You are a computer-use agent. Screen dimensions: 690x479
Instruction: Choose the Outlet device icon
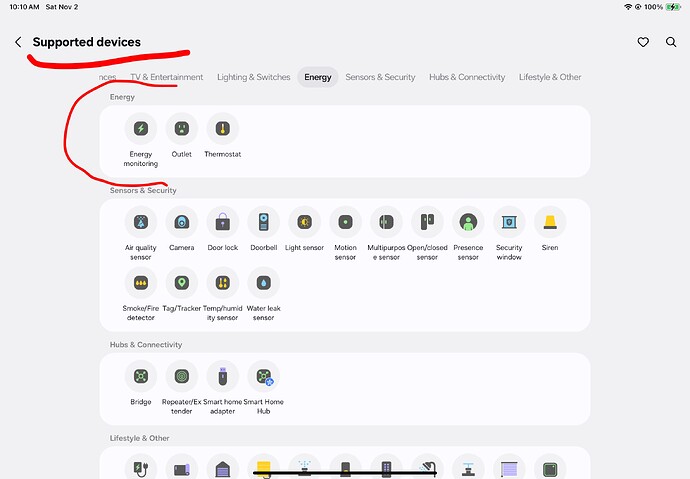coord(182,128)
